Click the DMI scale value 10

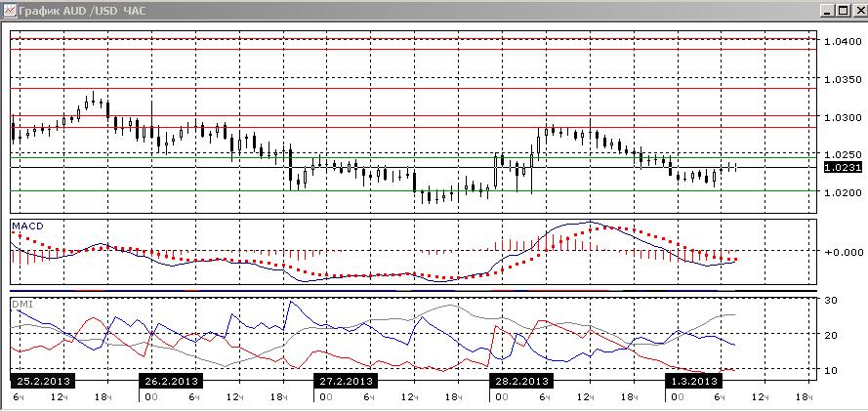pos(831,369)
